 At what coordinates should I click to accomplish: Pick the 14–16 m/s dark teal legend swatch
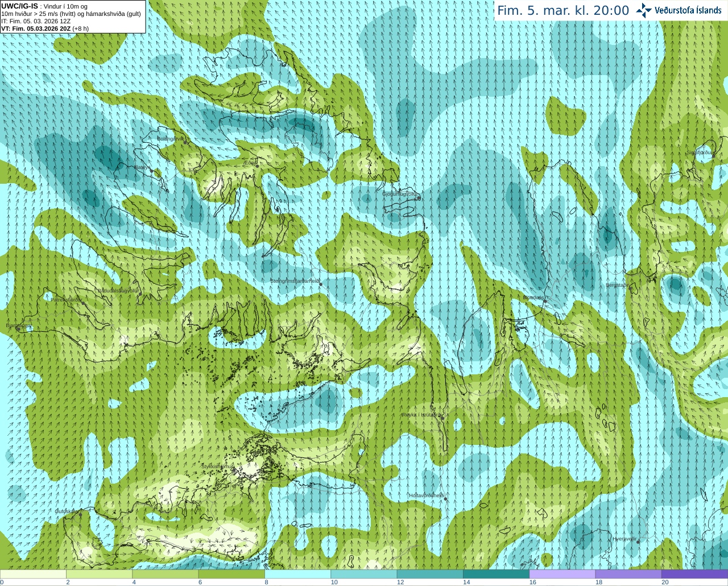point(496,574)
